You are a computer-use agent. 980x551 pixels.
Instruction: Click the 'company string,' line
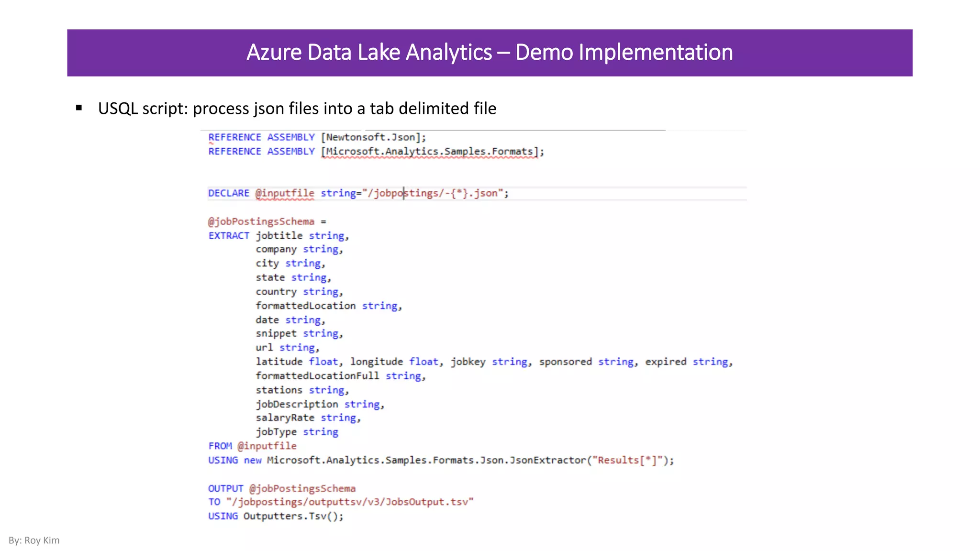(x=300, y=250)
